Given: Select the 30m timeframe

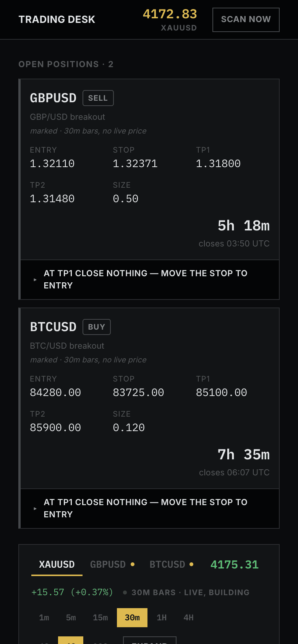Looking at the screenshot, I should (x=132, y=618).
